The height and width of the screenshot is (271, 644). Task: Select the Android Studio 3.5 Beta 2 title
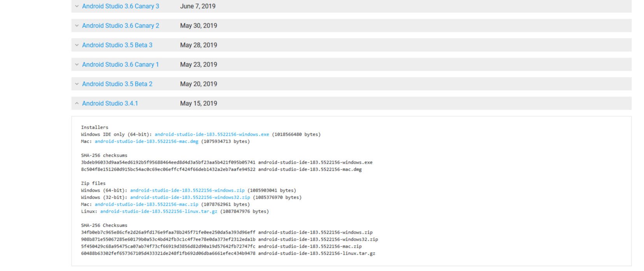117,84
